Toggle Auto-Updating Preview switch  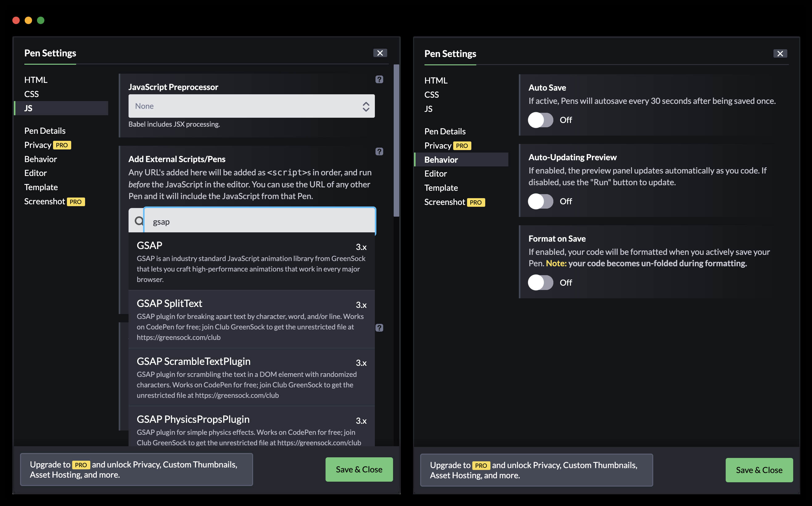(x=540, y=202)
